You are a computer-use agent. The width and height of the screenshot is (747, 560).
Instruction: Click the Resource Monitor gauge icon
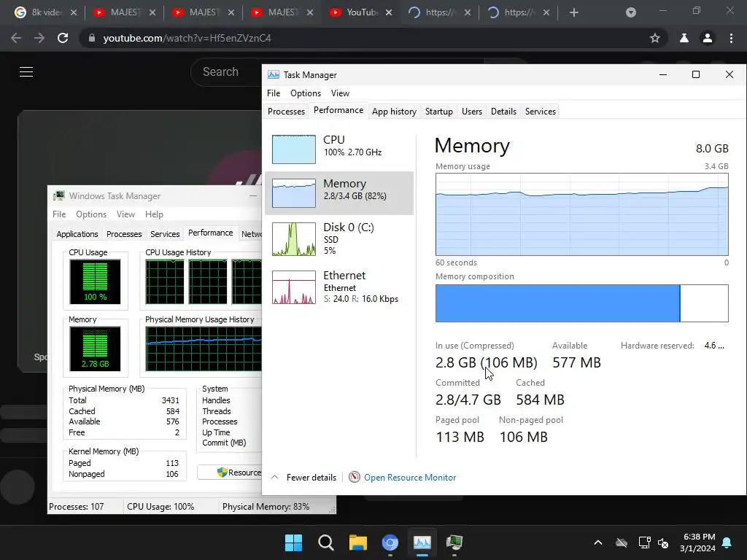point(354,477)
